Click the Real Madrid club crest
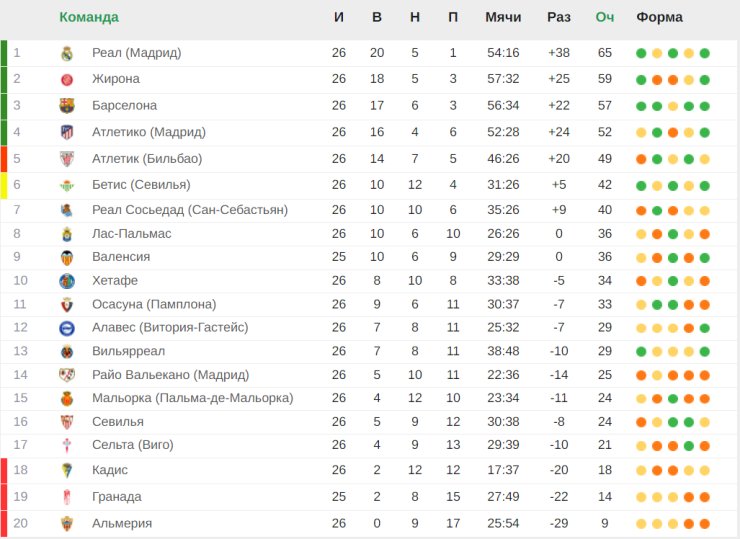740x539 pixels. pos(67,53)
